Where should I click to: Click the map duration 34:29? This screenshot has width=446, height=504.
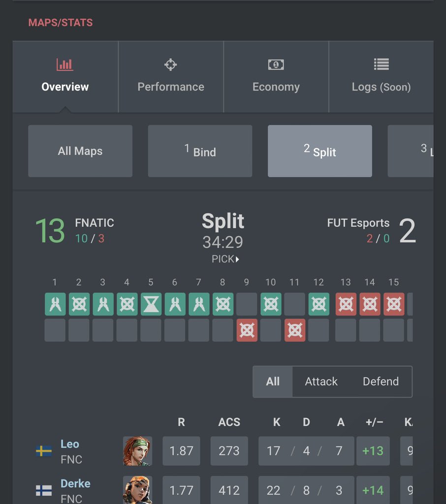223,242
